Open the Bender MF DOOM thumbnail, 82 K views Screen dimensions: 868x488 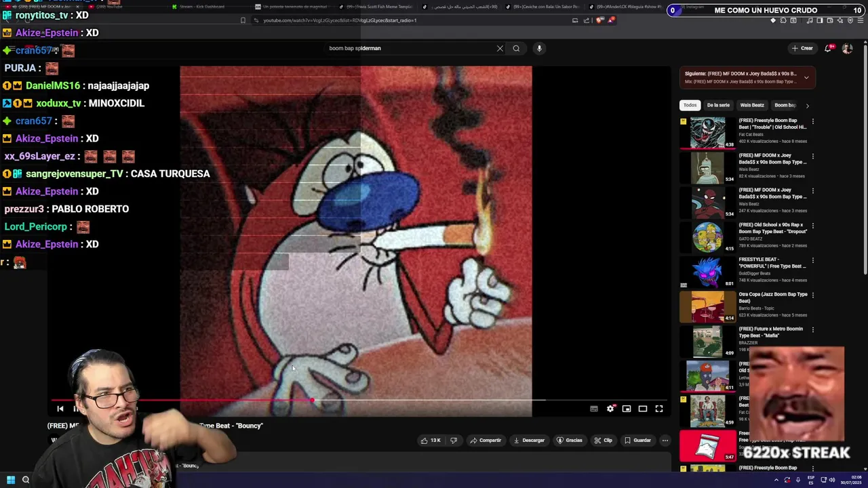[707, 167]
